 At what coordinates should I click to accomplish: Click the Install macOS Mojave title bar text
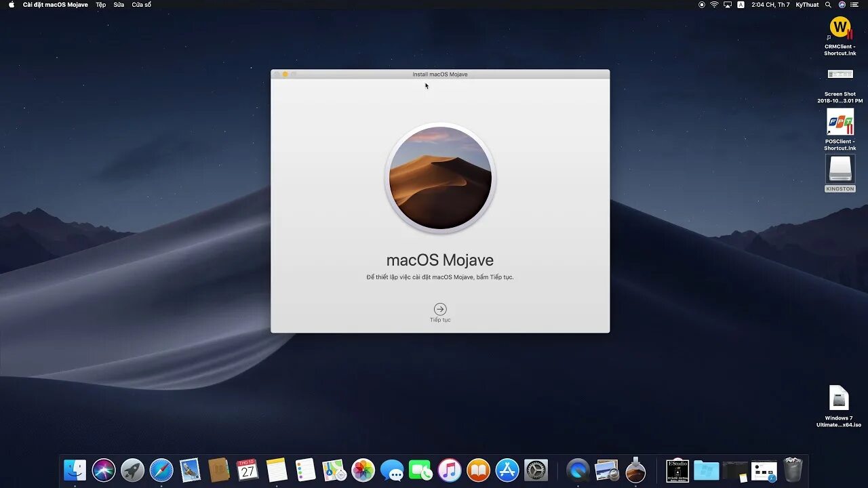click(440, 74)
